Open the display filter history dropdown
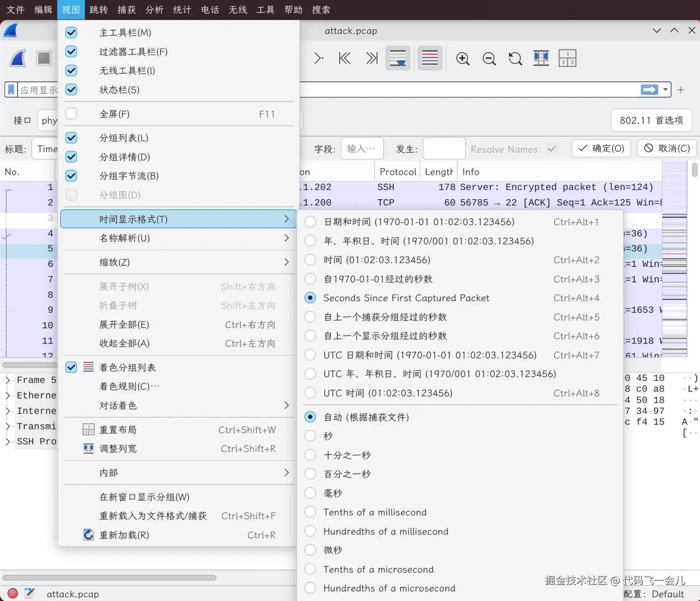The height and width of the screenshot is (601, 700). point(665,90)
